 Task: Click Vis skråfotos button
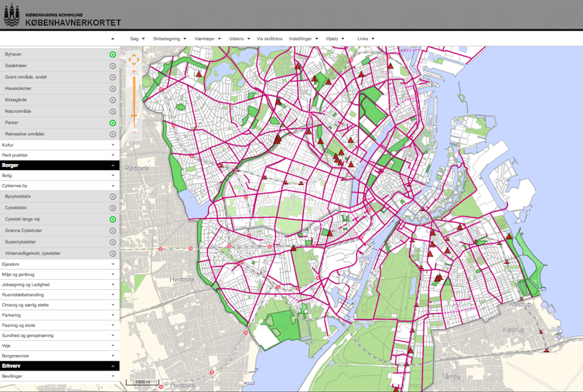click(270, 39)
